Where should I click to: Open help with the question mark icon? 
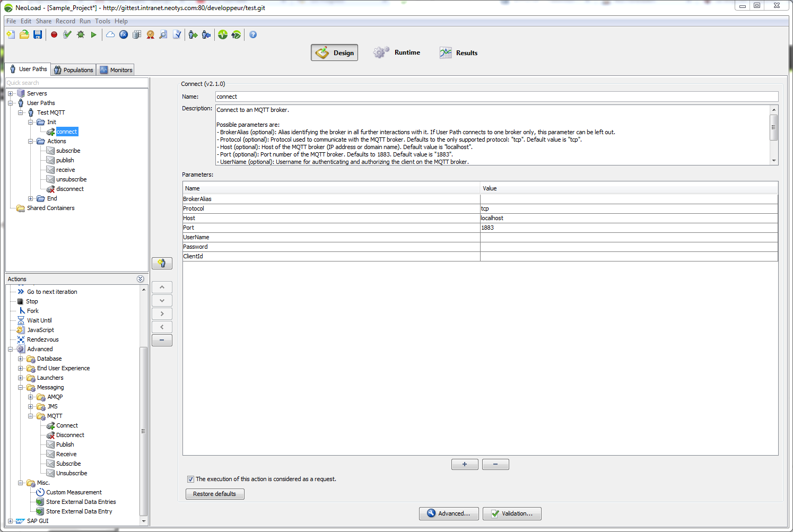click(x=253, y=34)
